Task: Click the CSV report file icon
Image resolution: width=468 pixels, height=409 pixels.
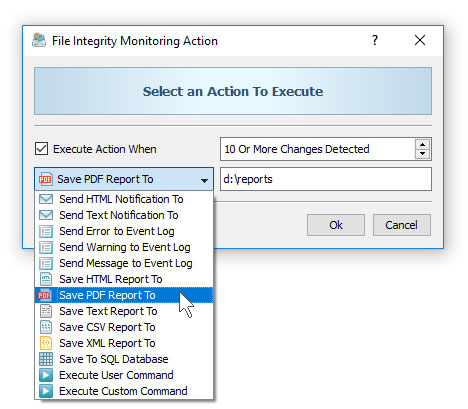Action: click(46, 327)
